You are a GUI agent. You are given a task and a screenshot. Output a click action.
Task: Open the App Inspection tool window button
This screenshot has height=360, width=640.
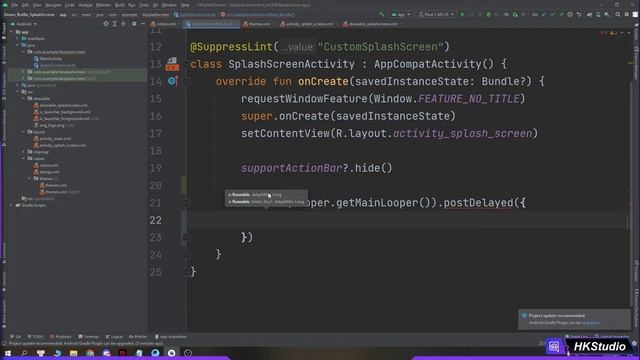click(x=171, y=337)
